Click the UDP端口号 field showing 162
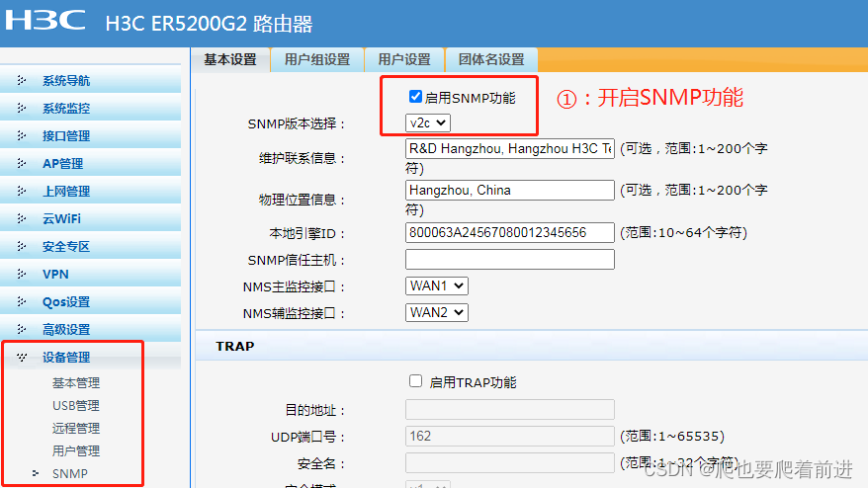Viewport: 868px width, 488px height. tap(510, 436)
